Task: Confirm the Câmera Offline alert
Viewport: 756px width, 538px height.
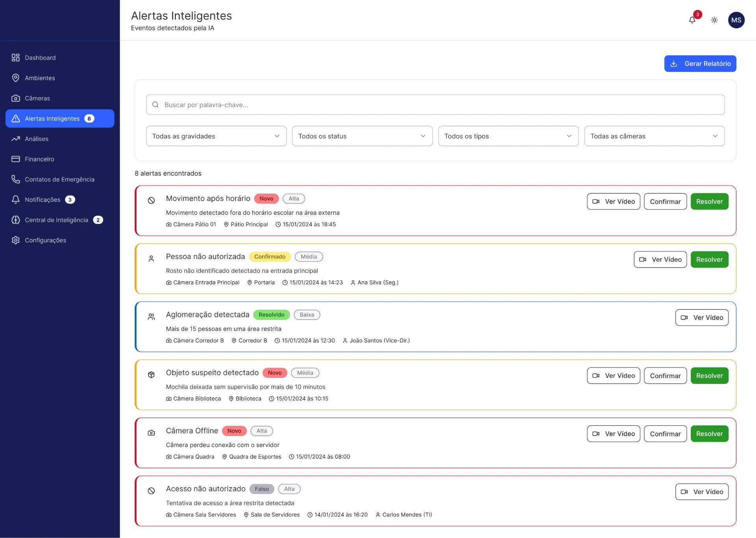Action: (x=665, y=434)
